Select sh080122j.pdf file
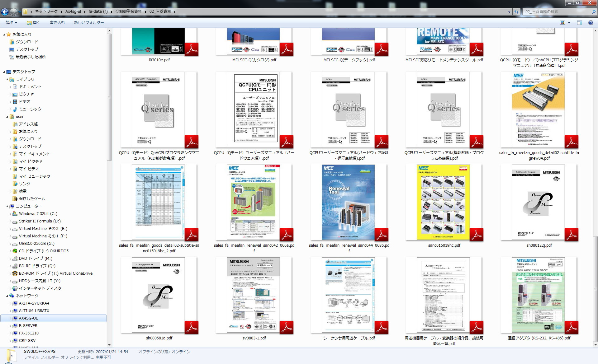 click(x=539, y=206)
